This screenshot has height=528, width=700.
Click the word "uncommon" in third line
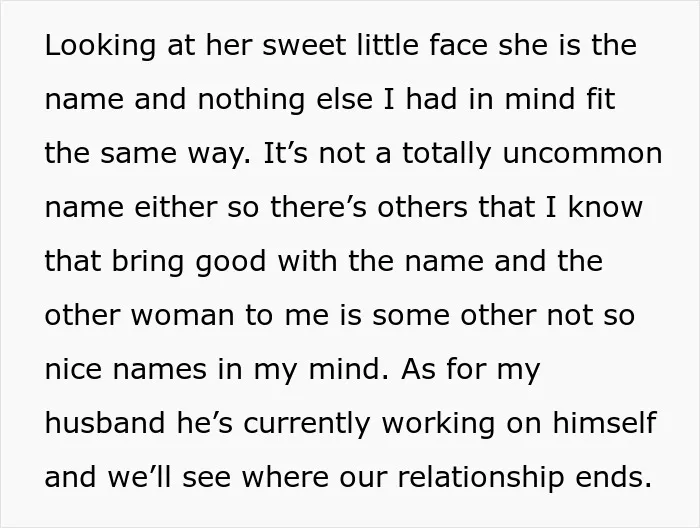tap(582, 153)
